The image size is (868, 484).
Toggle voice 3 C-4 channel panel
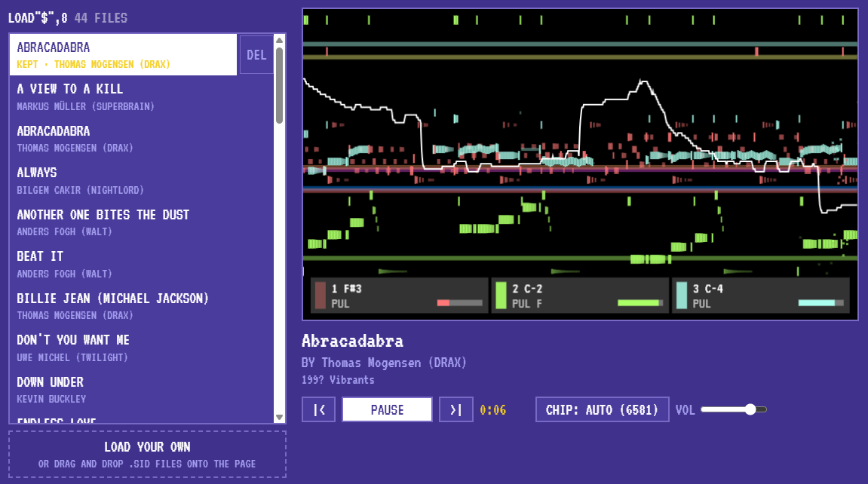tap(761, 296)
